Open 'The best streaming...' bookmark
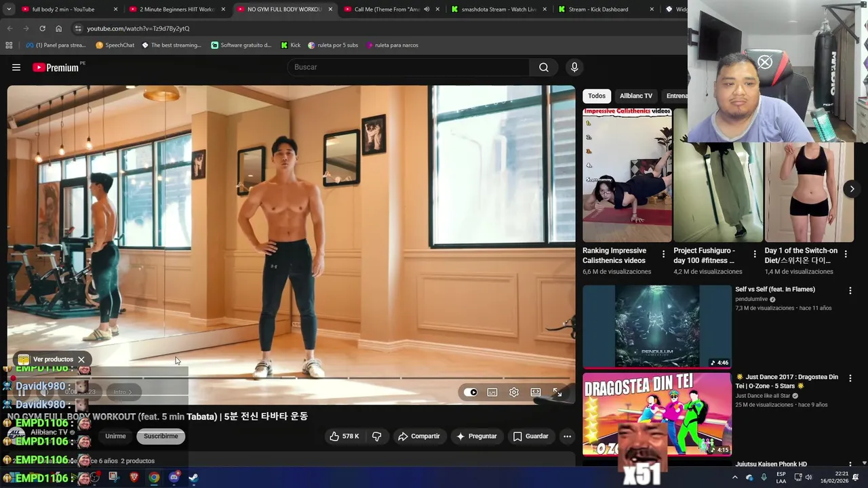 pos(172,45)
